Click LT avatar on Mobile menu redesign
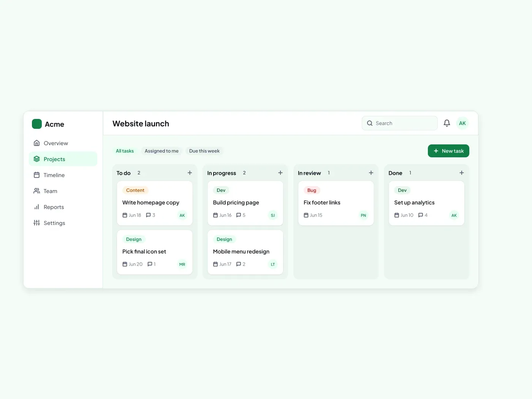Viewport: 532px width, 399px height. click(x=273, y=264)
